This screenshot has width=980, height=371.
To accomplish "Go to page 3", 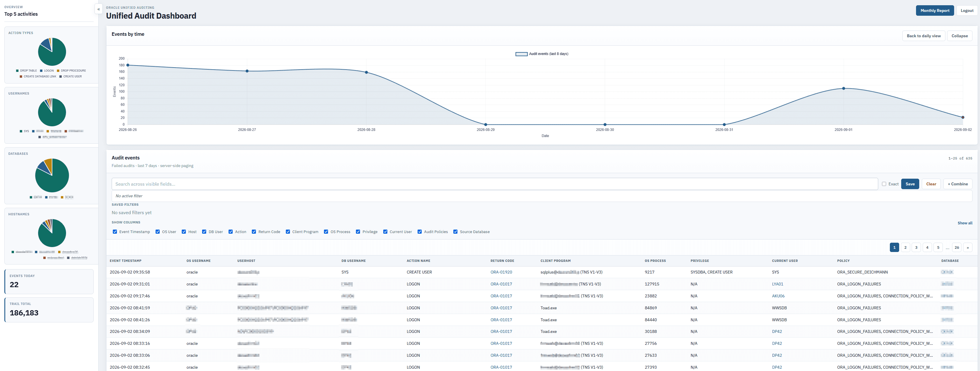I will [916, 247].
